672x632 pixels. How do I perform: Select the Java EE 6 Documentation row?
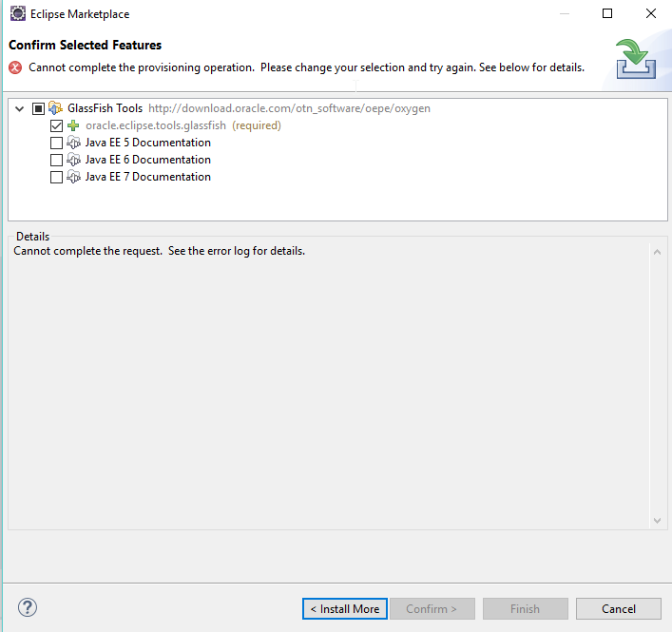(148, 160)
